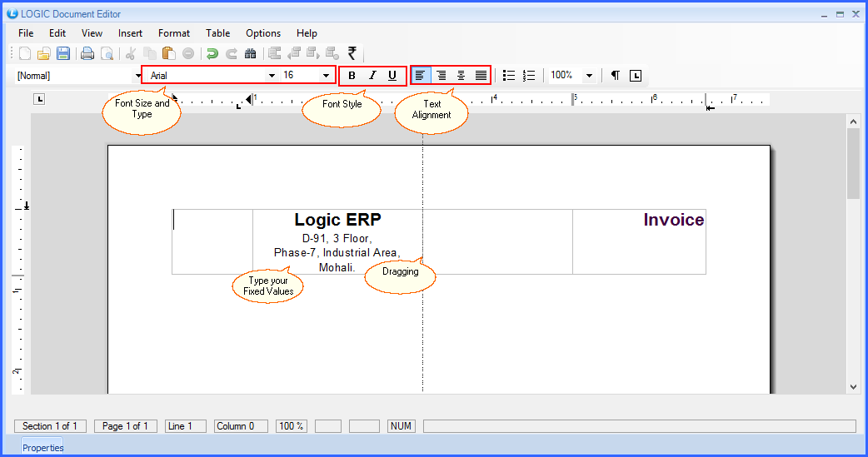Click the tab stop icon beside the pilcrow
868x457 pixels.
point(636,76)
